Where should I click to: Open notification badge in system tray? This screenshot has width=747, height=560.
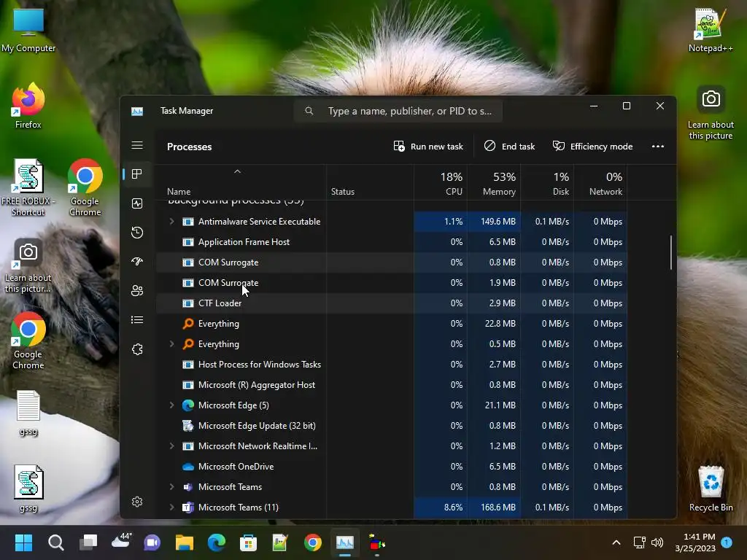coord(727,542)
